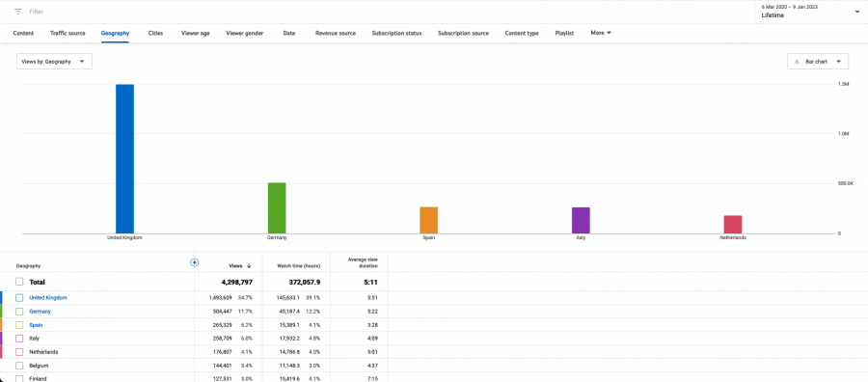
Task: Tick the Spain row checkbox
Action: (19, 325)
